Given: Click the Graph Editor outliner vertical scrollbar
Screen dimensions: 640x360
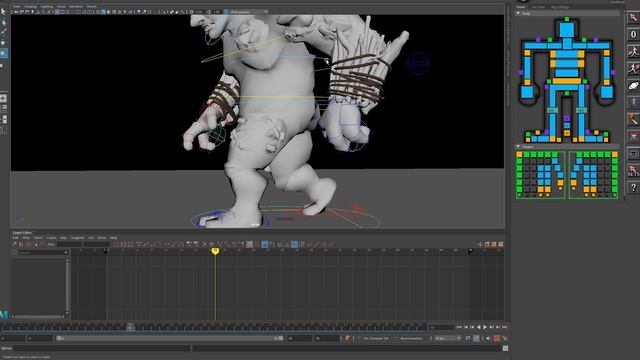Looking at the screenshot, I should (67, 288).
